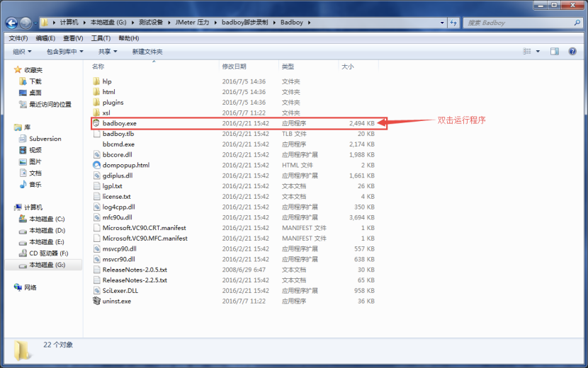Select 最近访问的位置 in Favorites
This screenshot has width=588, height=368.
pyautogui.click(x=50, y=104)
